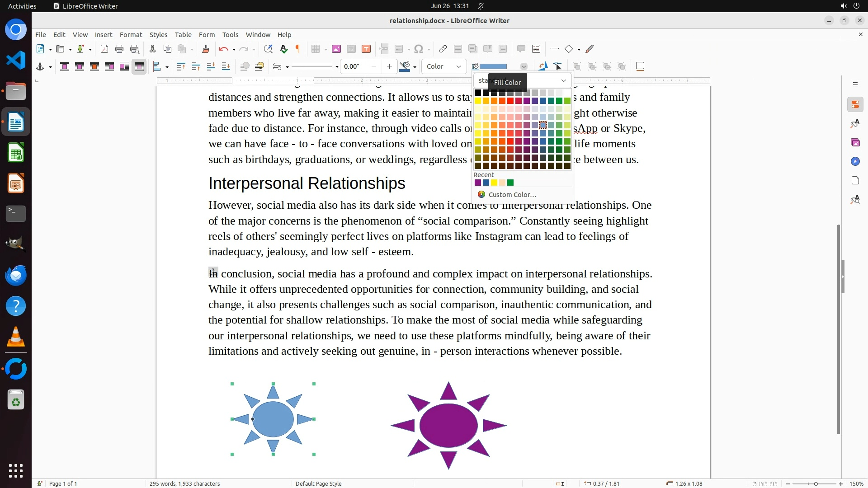Click the Insert Text Box icon
The image size is (868, 488).
[x=366, y=49]
